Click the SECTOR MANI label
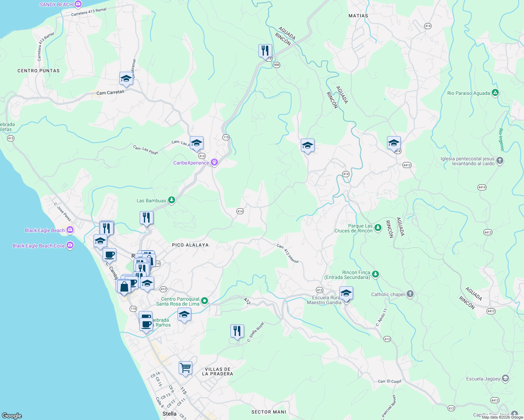This screenshot has height=420, width=524. pos(269,412)
